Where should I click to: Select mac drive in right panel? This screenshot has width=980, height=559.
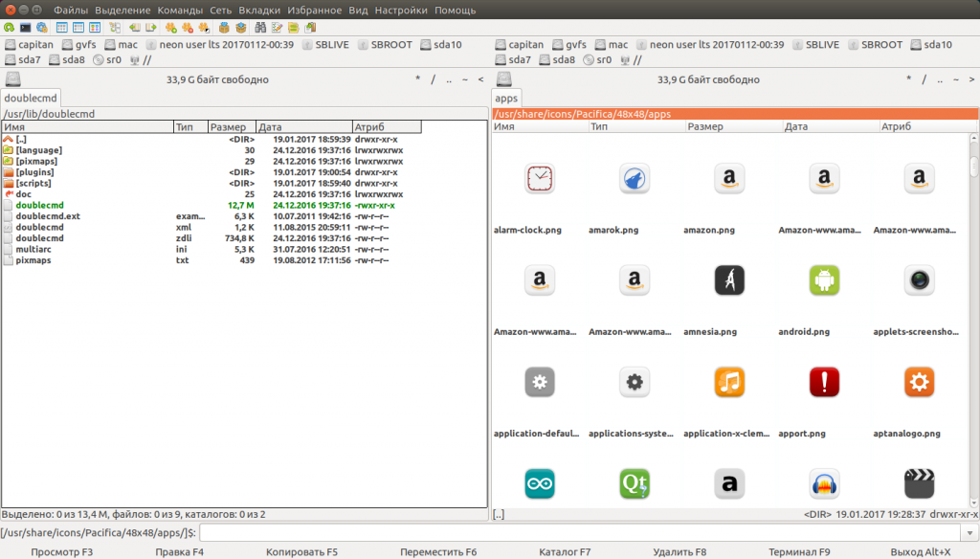pos(612,44)
